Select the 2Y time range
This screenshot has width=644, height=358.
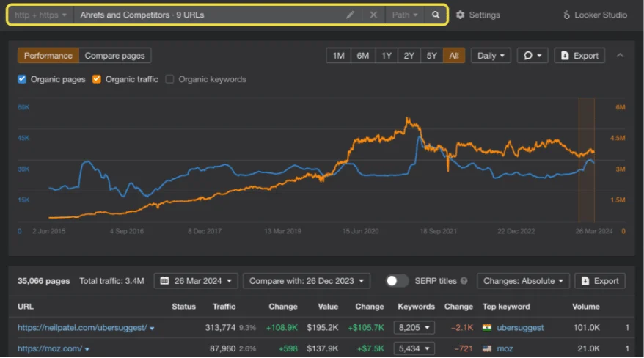[x=409, y=56]
